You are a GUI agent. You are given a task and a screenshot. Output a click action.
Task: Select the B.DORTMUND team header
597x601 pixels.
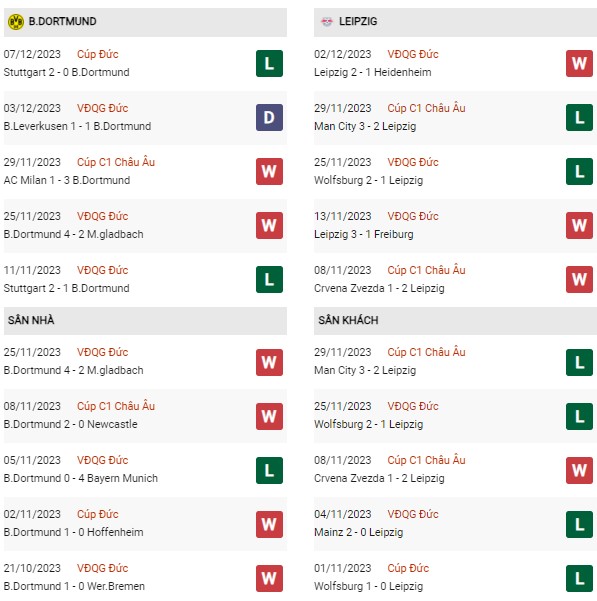pos(145,22)
